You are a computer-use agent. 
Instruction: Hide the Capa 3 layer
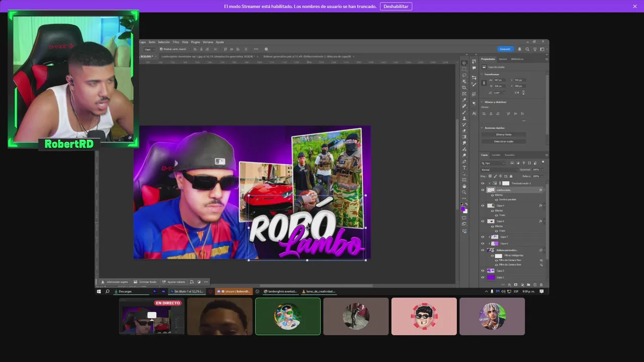point(482,270)
